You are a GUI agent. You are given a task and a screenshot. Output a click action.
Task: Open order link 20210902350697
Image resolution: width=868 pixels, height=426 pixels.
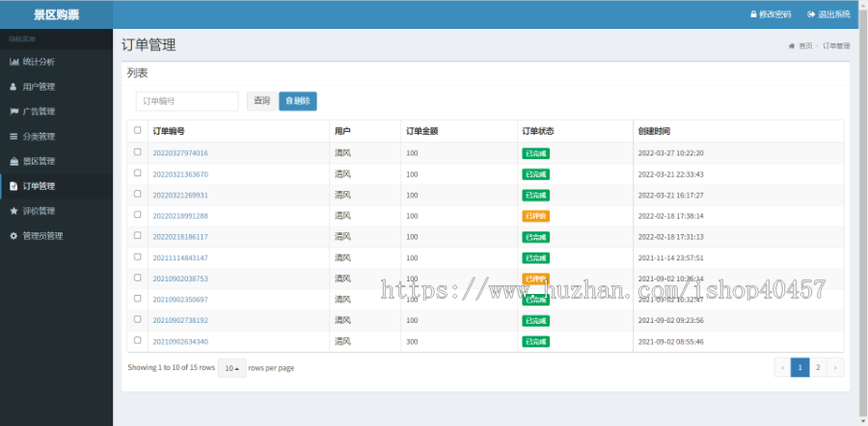click(x=180, y=300)
